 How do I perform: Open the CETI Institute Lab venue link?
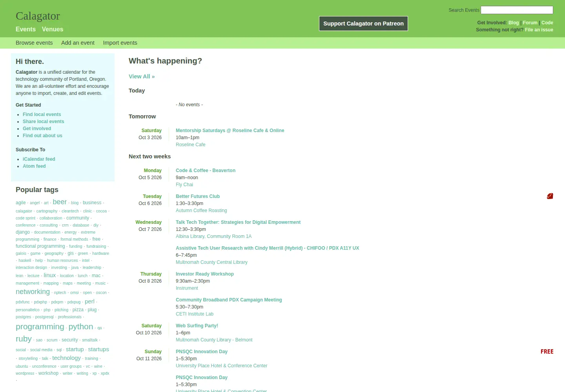click(195, 314)
